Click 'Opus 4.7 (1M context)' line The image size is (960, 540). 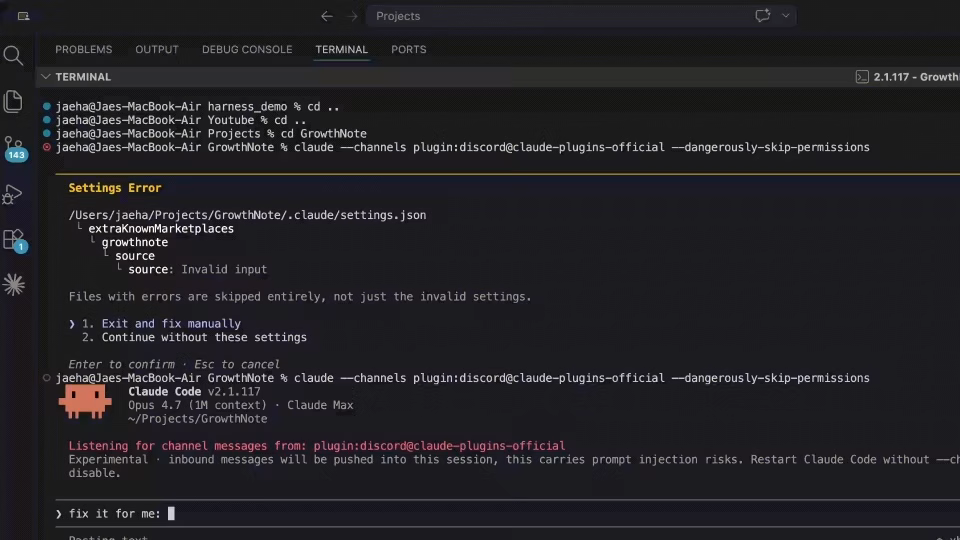[x=241, y=405]
